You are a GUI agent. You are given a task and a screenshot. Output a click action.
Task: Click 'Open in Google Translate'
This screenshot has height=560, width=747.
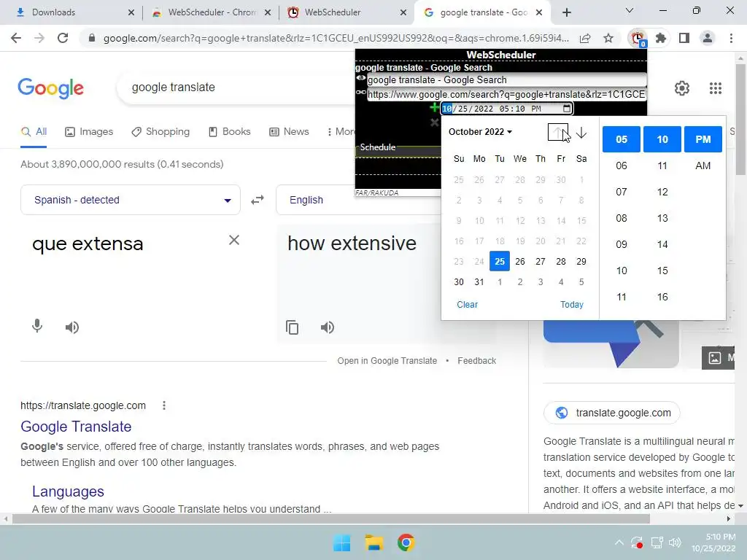pos(387,361)
